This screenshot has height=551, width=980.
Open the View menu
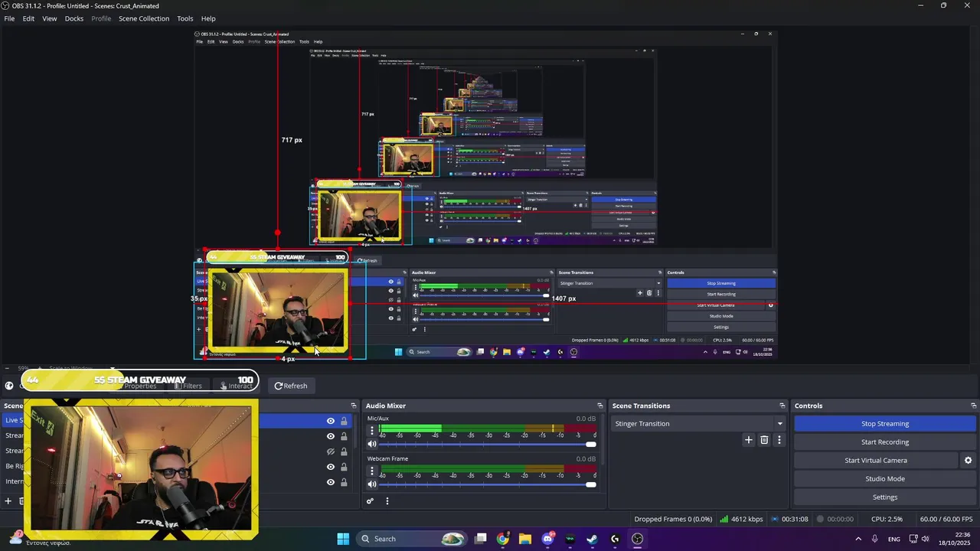click(50, 18)
